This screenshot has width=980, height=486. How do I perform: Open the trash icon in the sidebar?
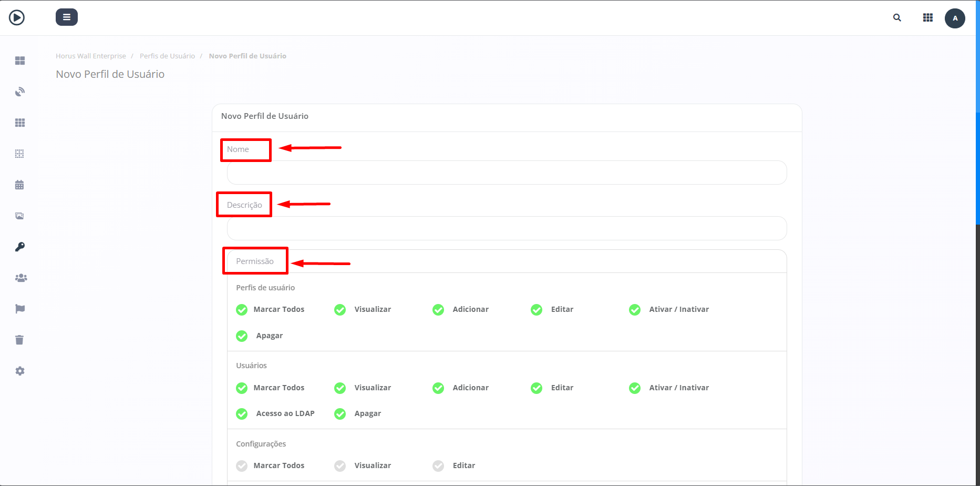(x=19, y=340)
